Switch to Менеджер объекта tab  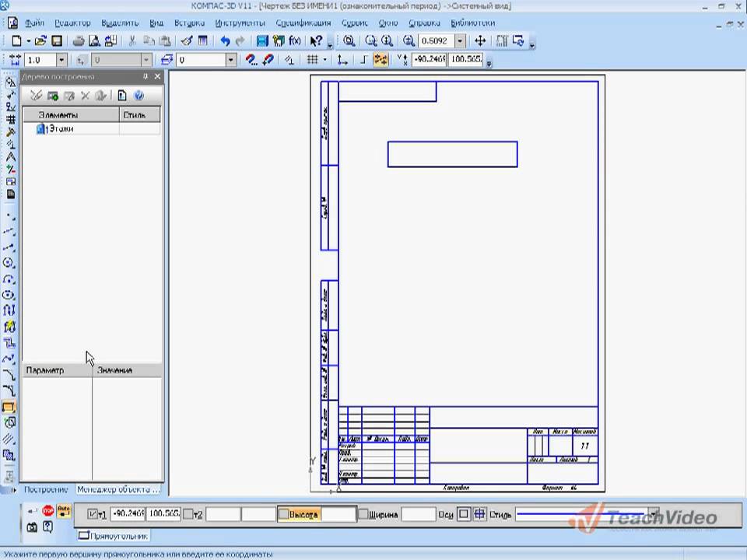point(117,490)
